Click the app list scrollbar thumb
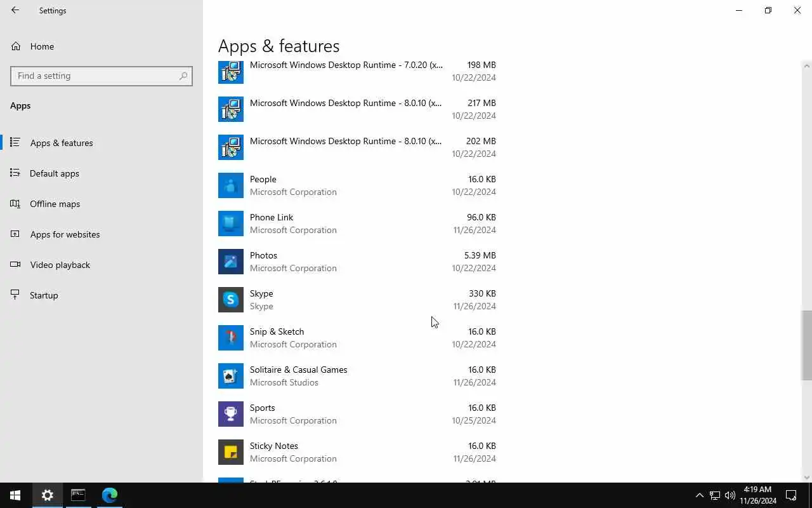The image size is (812, 508). (807, 345)
